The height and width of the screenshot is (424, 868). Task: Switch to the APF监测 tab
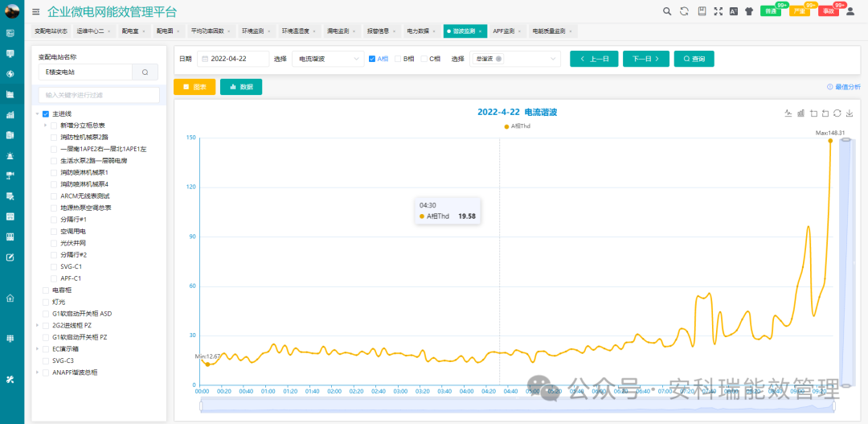pos(507,31)
